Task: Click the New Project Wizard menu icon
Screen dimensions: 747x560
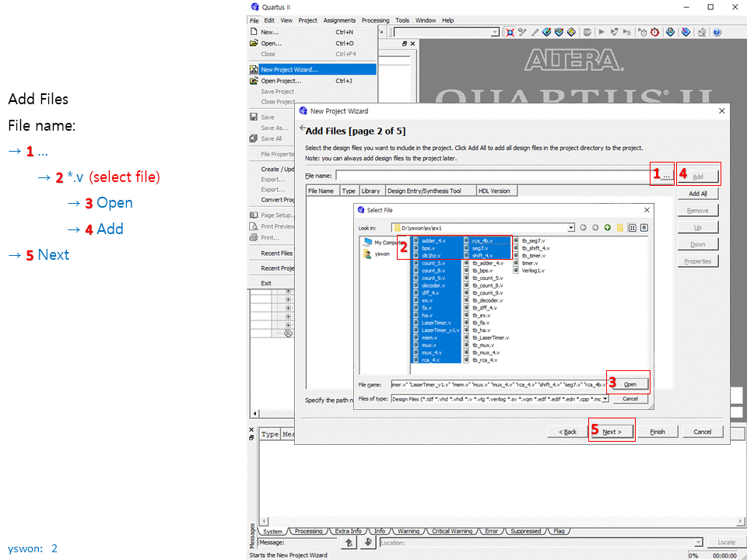Action: click(x=254, y=69)
